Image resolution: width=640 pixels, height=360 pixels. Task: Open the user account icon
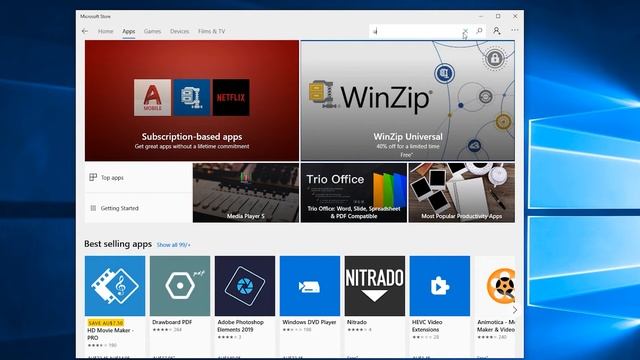tap(496, 31)
